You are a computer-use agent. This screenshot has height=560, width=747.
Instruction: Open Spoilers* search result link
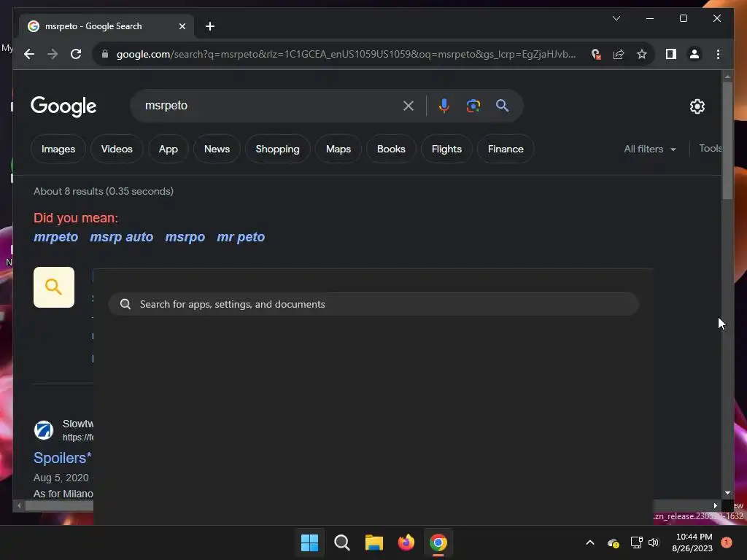pos(63,458)
